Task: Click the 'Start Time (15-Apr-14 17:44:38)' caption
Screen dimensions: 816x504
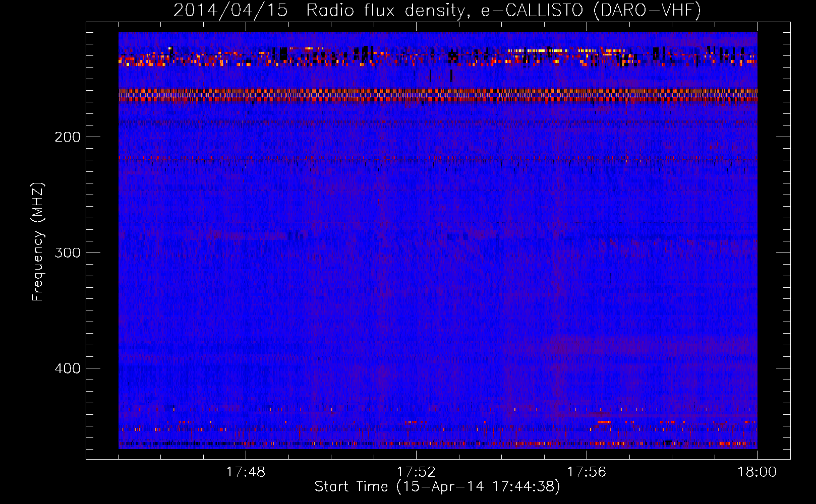Action: 437,487
